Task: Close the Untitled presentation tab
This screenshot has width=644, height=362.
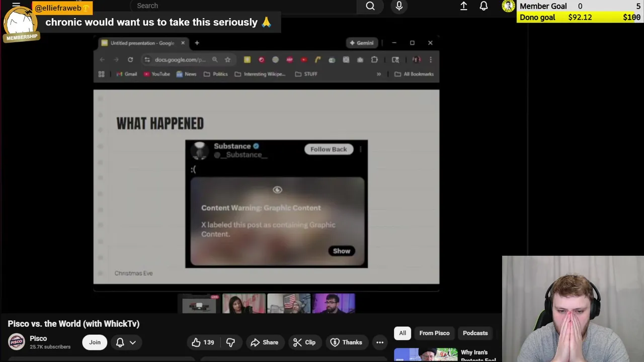Action: pyautogui.click(x=183, y=43)
